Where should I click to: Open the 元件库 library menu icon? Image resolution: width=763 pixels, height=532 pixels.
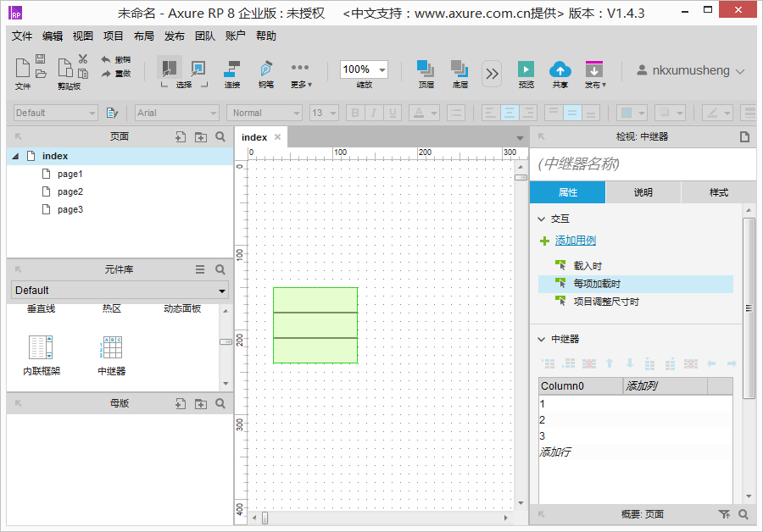coord(200,269)
